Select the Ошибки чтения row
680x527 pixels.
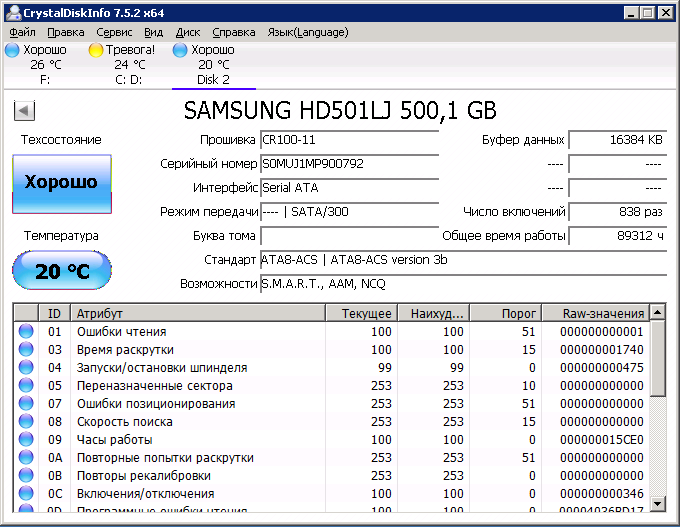click(x=332, y=331)
